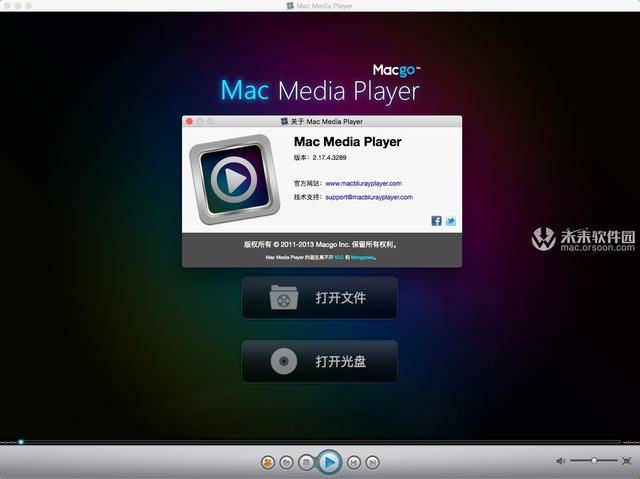
Task: Click the VLC link in About footer
Action: (x=339, y=257)
